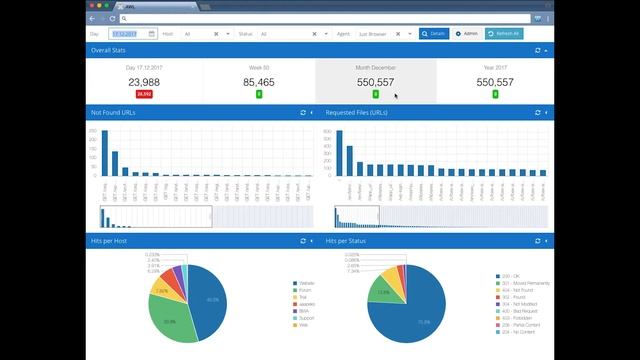Toggle 301 - Moved Permanently legend entry

point(523,283)
